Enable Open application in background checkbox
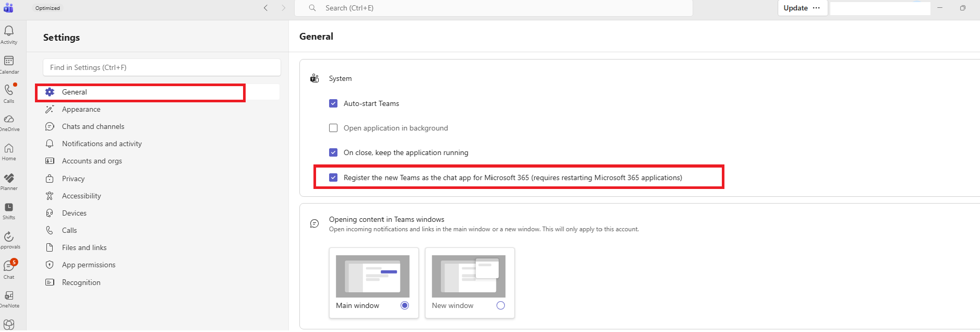Viewport: 980px width, 332px height. pyautogui.click(x=333, y=128)
